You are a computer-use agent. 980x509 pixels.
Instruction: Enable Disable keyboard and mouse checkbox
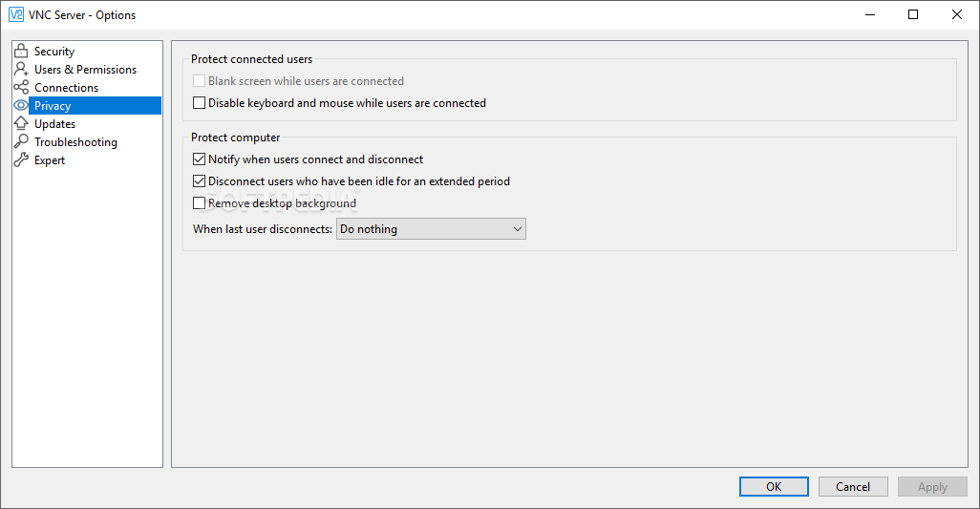tap(199, 102)
